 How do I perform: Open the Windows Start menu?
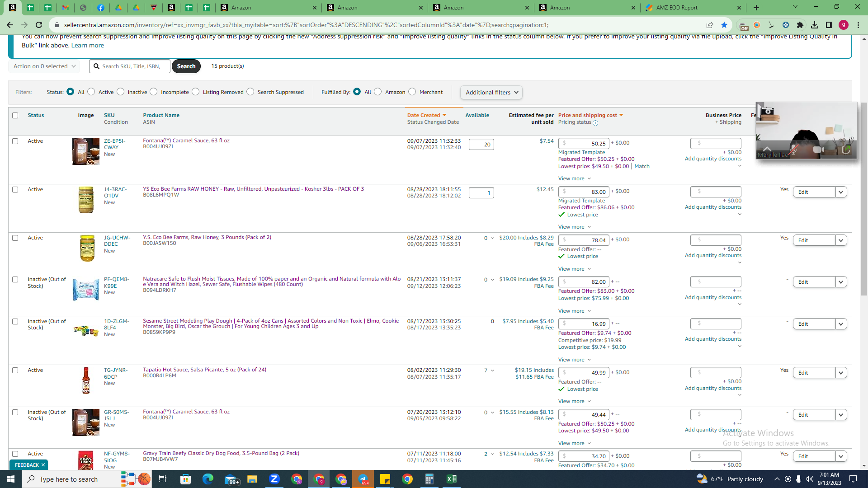[11, 479]
